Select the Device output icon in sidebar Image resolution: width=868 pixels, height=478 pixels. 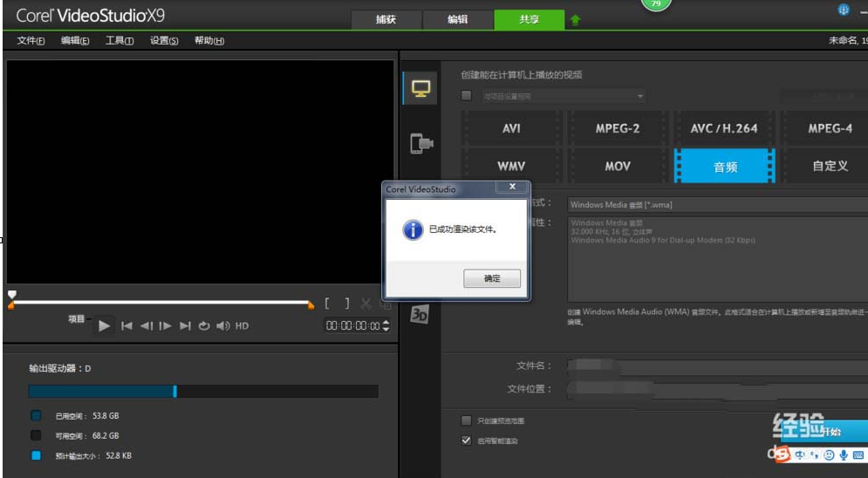click(421, 143)
